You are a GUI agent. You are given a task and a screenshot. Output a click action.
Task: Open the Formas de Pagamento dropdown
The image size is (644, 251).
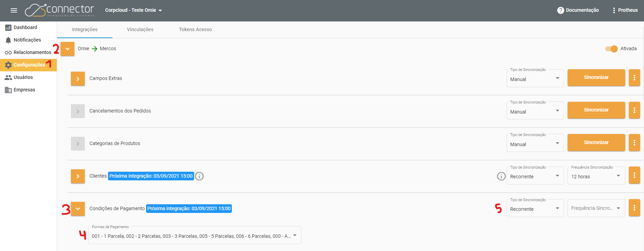click(x=195, y=235)
